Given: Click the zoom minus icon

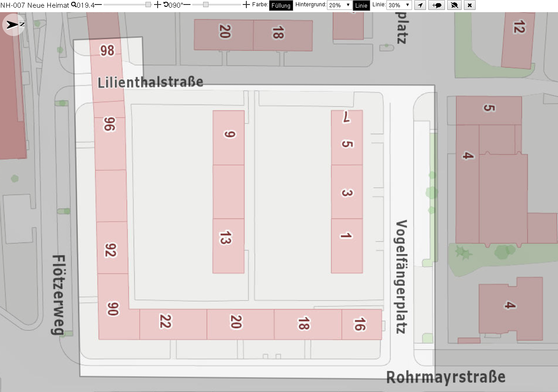Looking at the screenshot, I should [97, 5].
